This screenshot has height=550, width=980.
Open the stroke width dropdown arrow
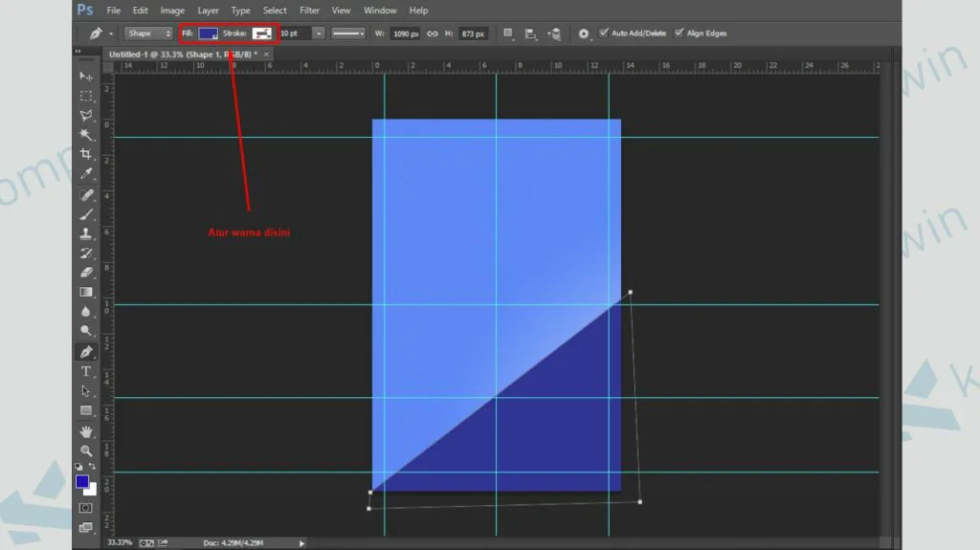pos(319,33)
